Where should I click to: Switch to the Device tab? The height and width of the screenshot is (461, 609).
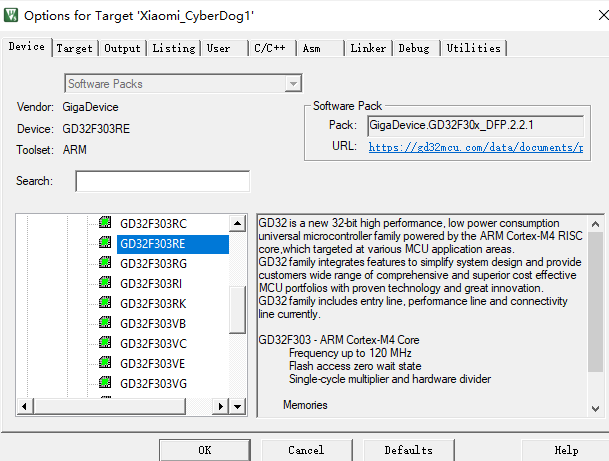27,47
